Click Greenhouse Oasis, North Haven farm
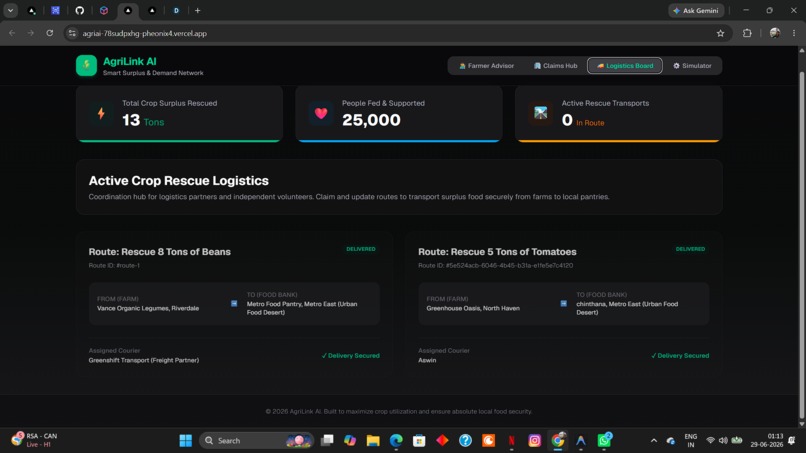Image resolution: width=806 pixels, height=453 pixels. pos(473,308)
